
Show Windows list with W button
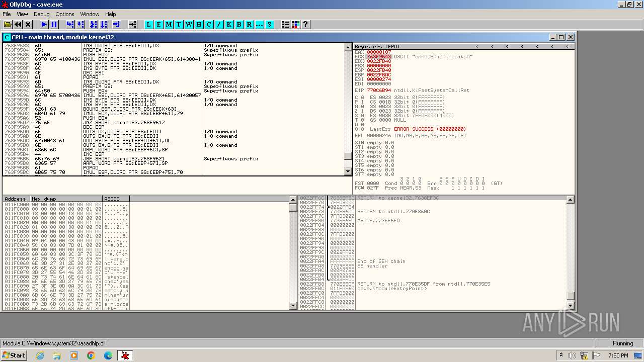coord(189,24)
